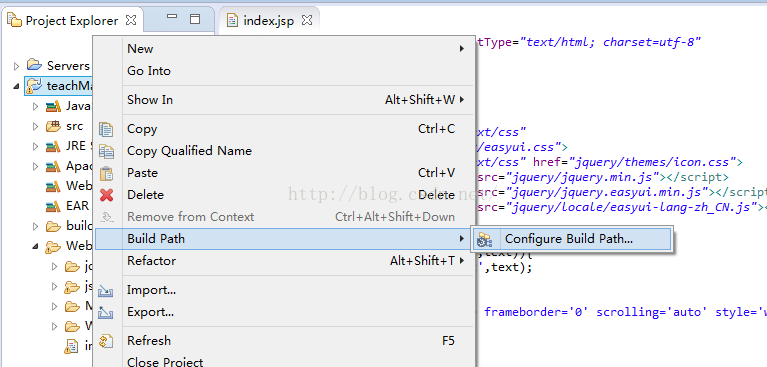
Task: Click "text/html; charset=utf-8" in editor
Action: [610, 42]
